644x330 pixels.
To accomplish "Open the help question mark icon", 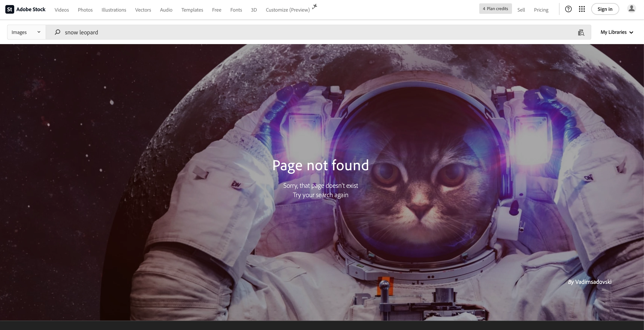I will 568,9.
